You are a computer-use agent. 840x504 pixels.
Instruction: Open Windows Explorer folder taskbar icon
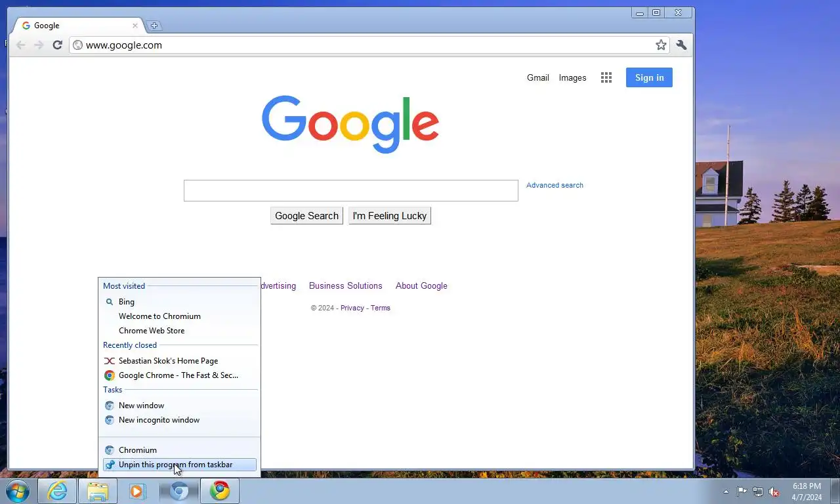tap(98, 491)
